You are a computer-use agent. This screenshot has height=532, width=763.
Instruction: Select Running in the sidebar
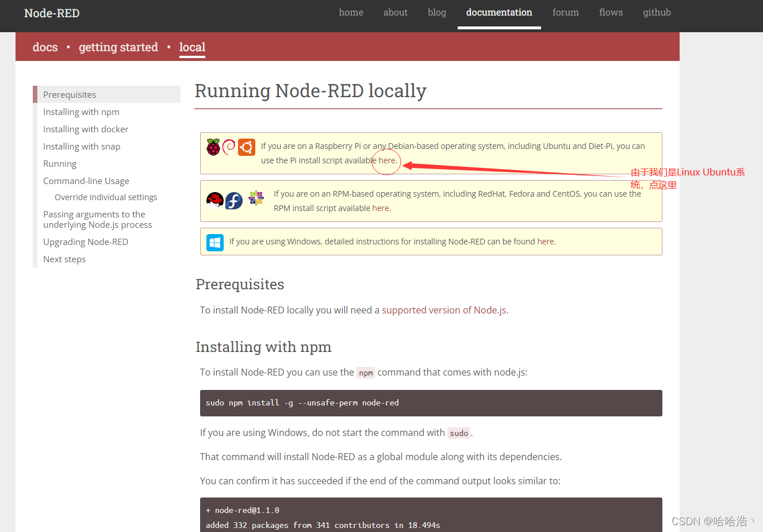pyautogui.click(x=60, y=164)
